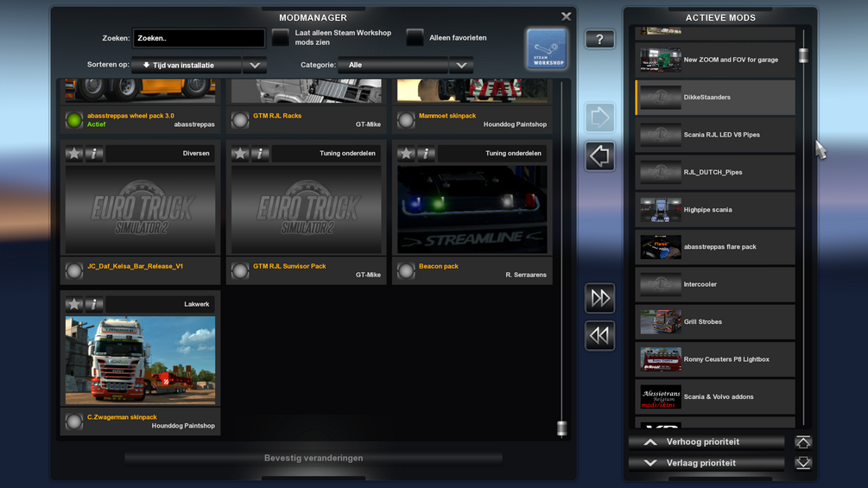Toggle GTM RJL Racks mod status
This screenshot has height=488, width=868.
click(x=240, y=120)
